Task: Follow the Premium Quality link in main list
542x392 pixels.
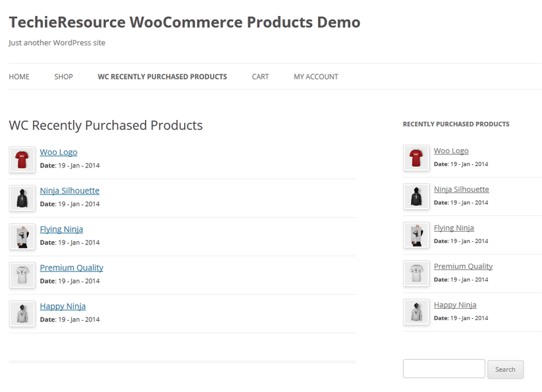Action: [x=72, y=268]
